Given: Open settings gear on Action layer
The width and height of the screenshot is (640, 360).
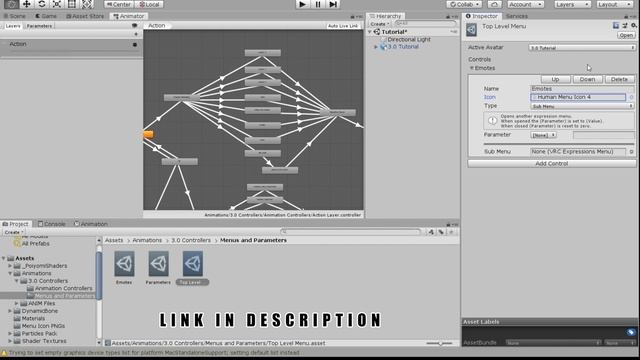Looking at the screenshot, I should [135, 44].
